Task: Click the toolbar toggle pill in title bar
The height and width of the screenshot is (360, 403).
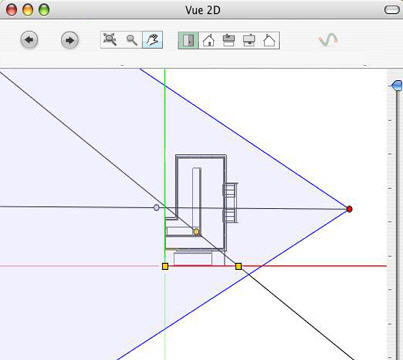Action: point(392,10)
